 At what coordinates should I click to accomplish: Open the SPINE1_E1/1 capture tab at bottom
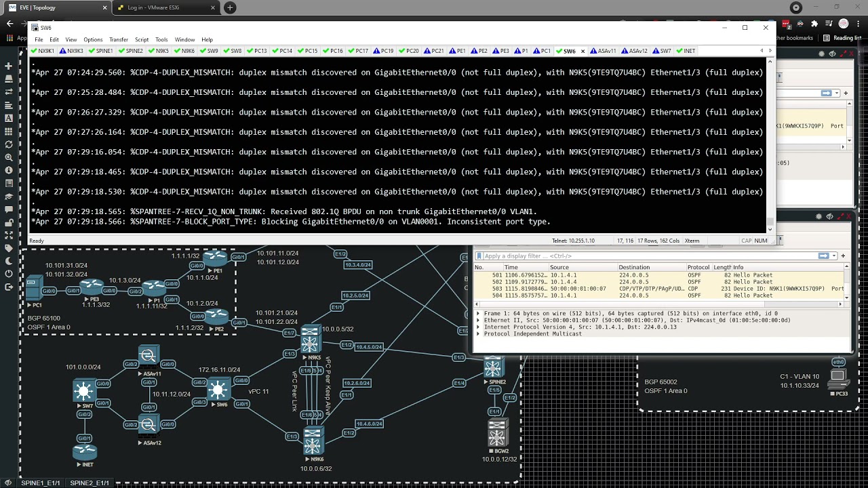41,483
